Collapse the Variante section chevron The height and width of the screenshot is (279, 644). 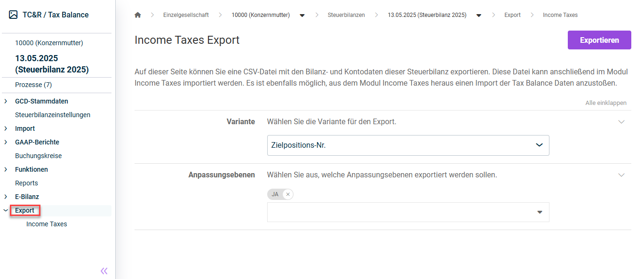[621, 122]
